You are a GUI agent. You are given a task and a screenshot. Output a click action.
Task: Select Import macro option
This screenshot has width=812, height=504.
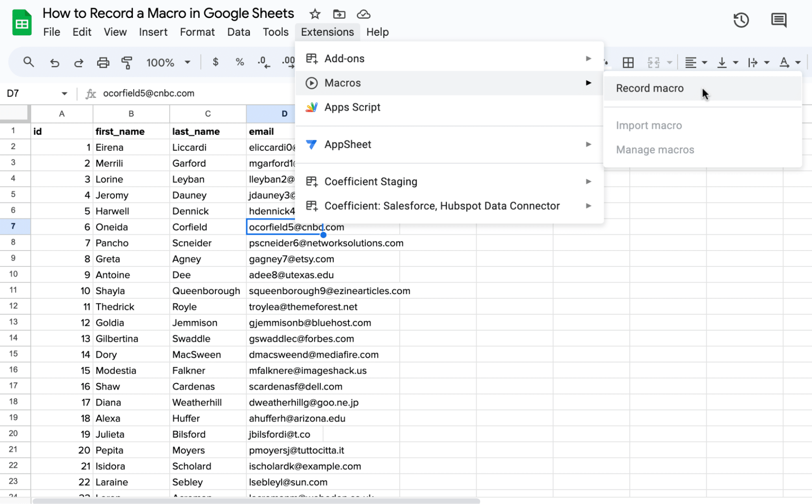[702, 125]
